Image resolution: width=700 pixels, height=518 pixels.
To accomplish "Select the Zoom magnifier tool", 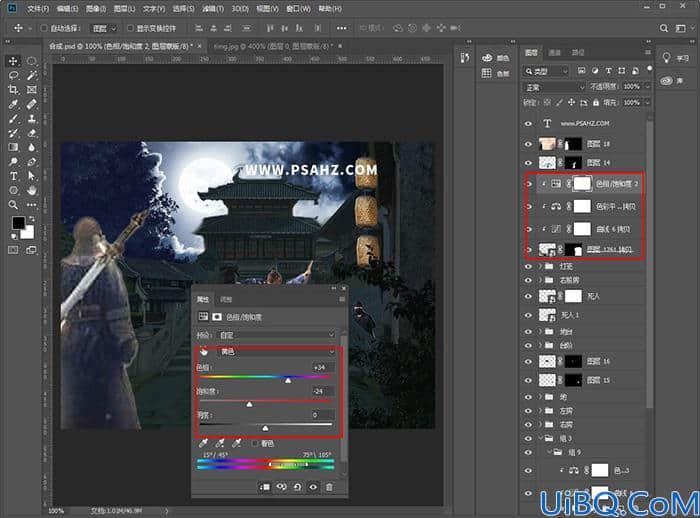I will pos(13,205).
